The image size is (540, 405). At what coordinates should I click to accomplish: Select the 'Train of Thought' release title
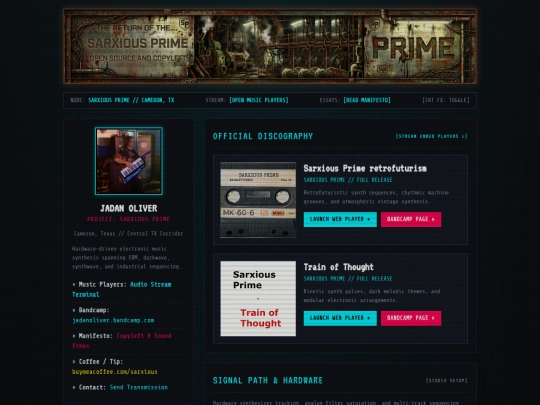point(339,267)
